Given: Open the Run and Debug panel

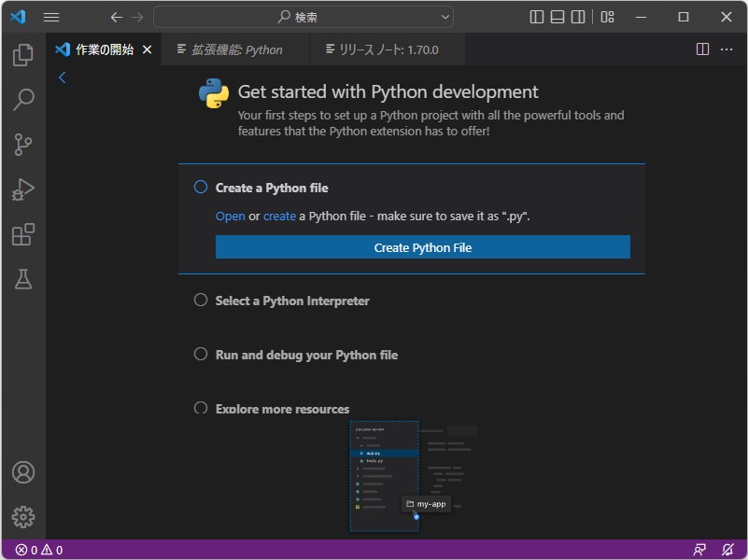Looking at the screenshot, I should click(x=23, y=189).
